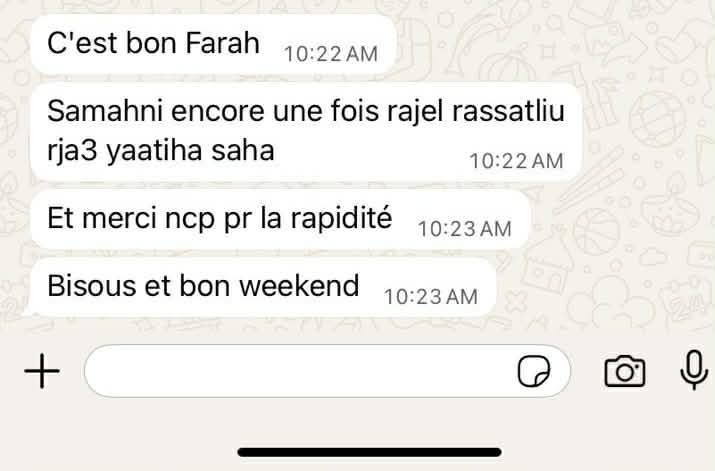The image size is (715, 471).
Task: Open the sticker picker icon
Action: click(x=534, y=371)
